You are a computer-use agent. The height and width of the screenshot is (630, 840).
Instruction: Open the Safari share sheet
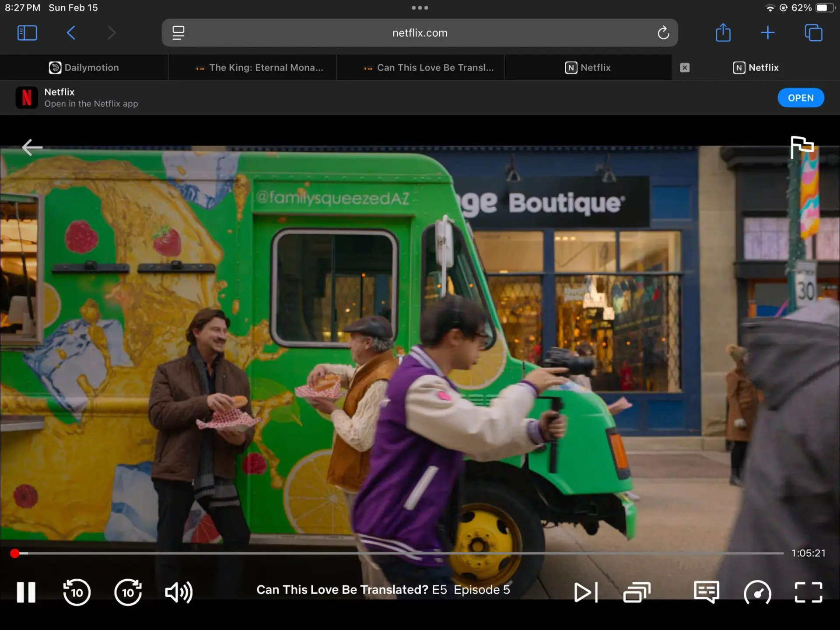(723, 33)
